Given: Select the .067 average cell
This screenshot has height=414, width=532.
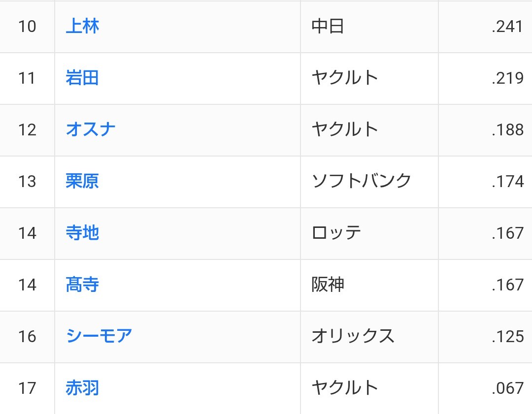Looking at the screenshot, I should (507, 388).
